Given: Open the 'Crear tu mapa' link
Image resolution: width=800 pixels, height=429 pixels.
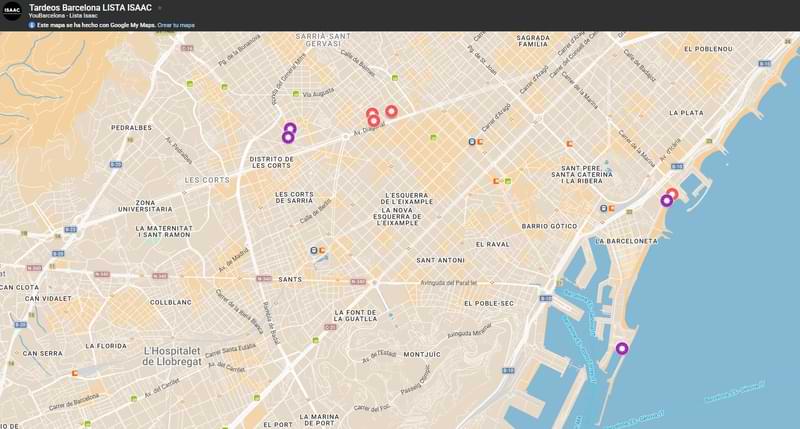Looking at the screenshot, I should tap(176, 25).
